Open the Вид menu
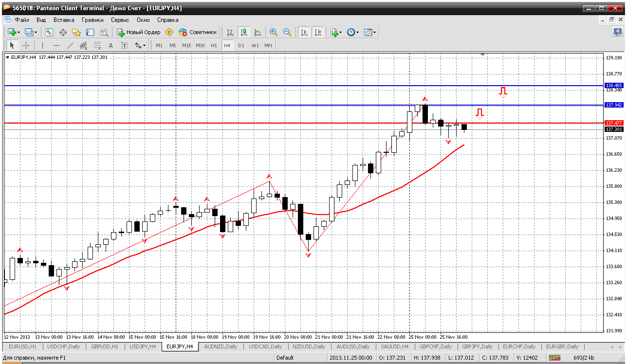The width and height of the screenshot is (627, 364). 41,20
